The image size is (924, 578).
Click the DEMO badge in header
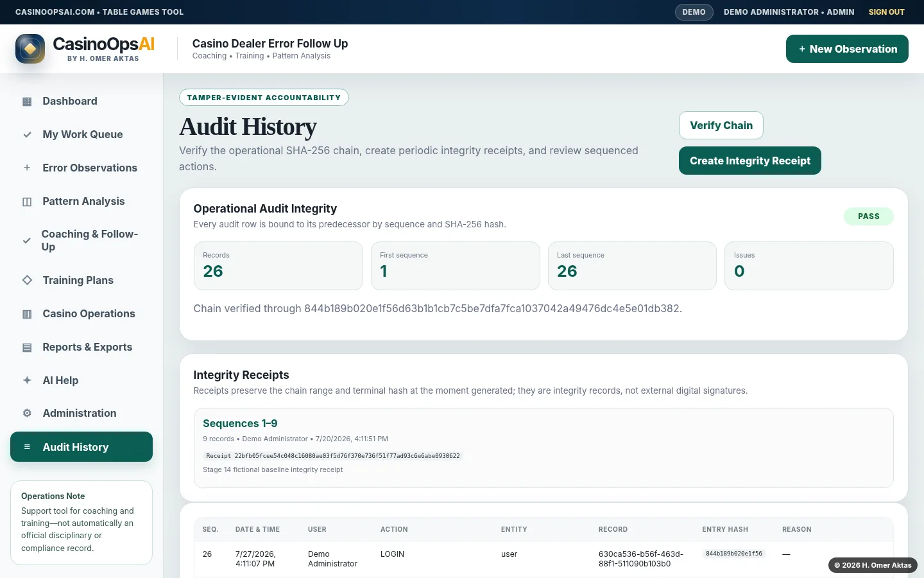694,12
